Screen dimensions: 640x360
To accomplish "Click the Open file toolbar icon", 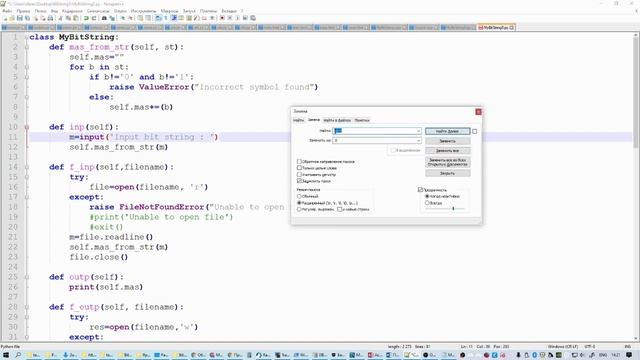I will (x=12, y=18).
